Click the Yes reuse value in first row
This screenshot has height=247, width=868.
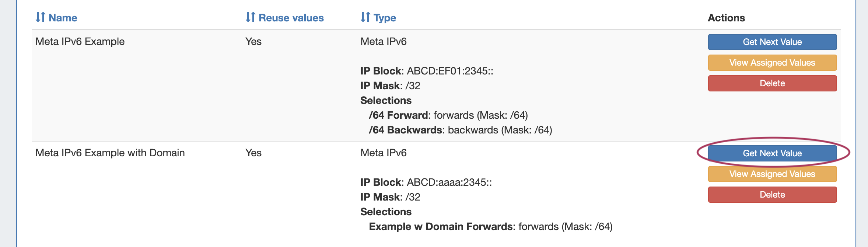253,42
